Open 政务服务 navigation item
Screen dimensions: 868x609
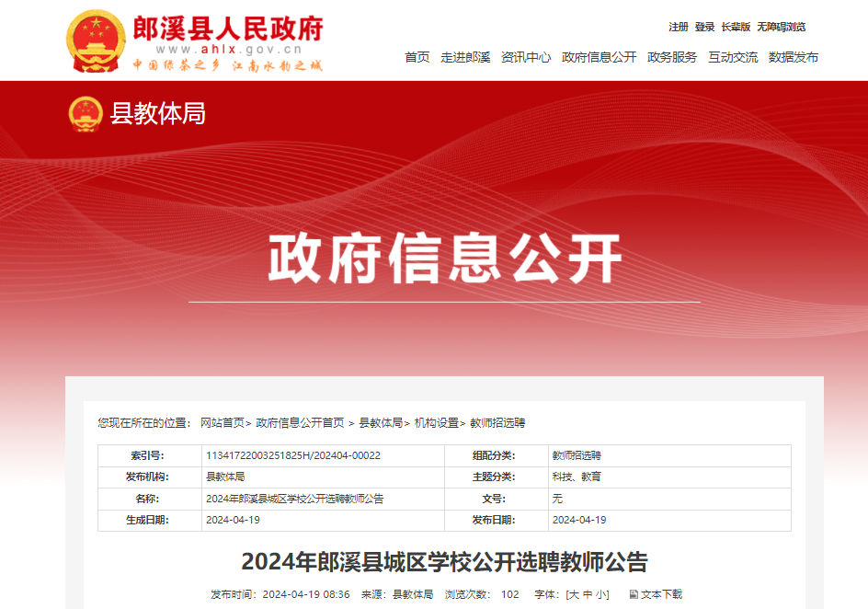click(672, 57)
